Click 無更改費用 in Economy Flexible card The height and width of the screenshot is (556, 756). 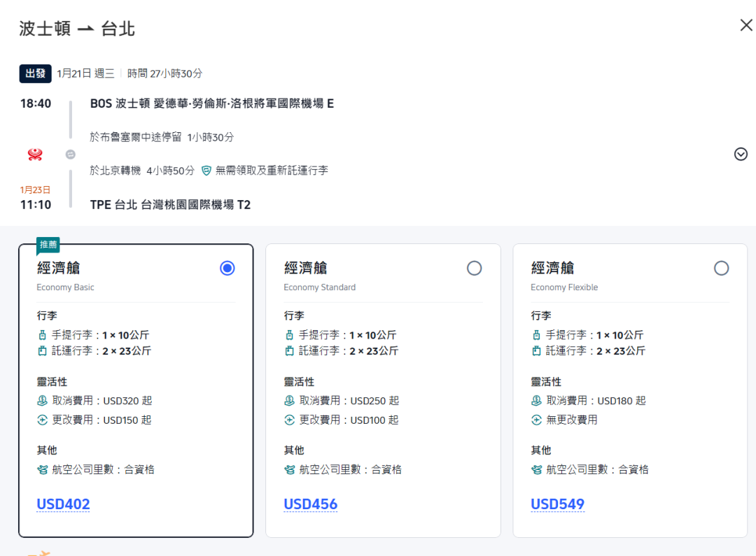tap(571, 420)
